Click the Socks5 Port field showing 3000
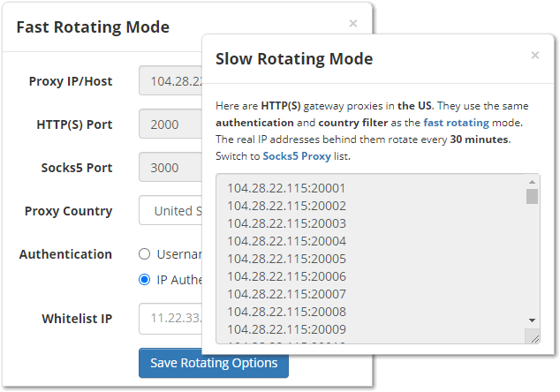The width and height of the screenshot is (560, 392). pyautogui.click(x=170, y=167)
